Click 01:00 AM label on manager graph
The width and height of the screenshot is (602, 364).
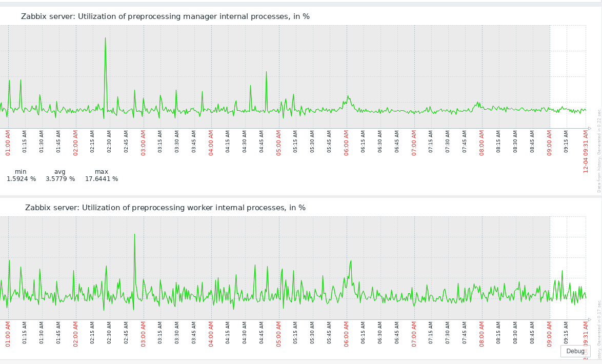tap(8, 143)
